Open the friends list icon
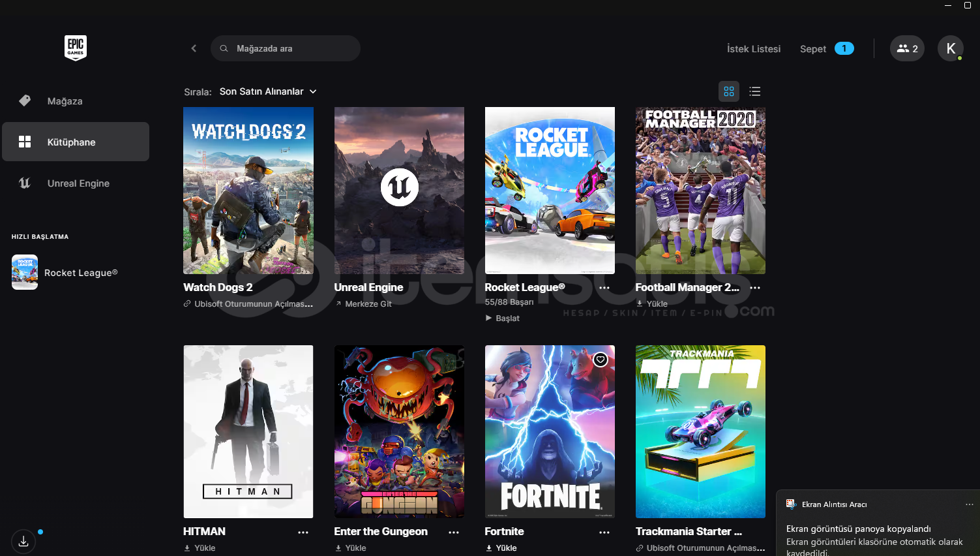 [907, 48]
